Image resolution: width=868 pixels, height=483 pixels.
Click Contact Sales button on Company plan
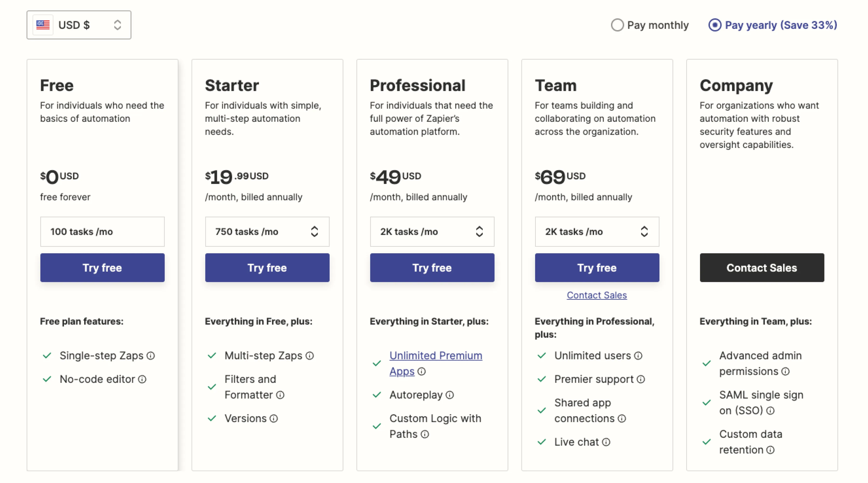[x=762, y=267]
